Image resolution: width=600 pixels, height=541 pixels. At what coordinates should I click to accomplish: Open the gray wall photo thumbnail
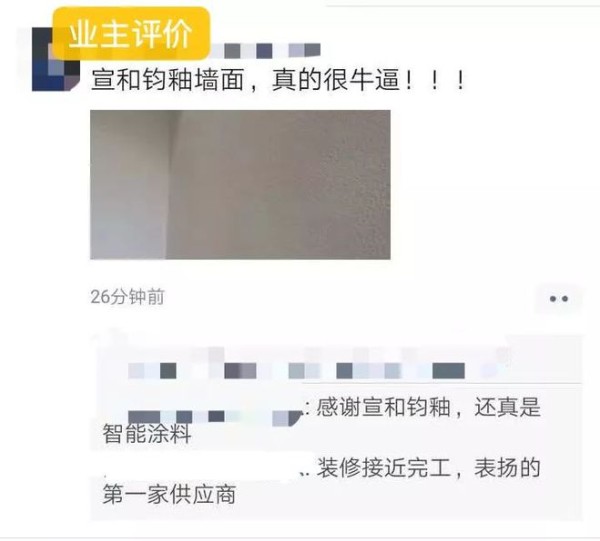[240, 185]
